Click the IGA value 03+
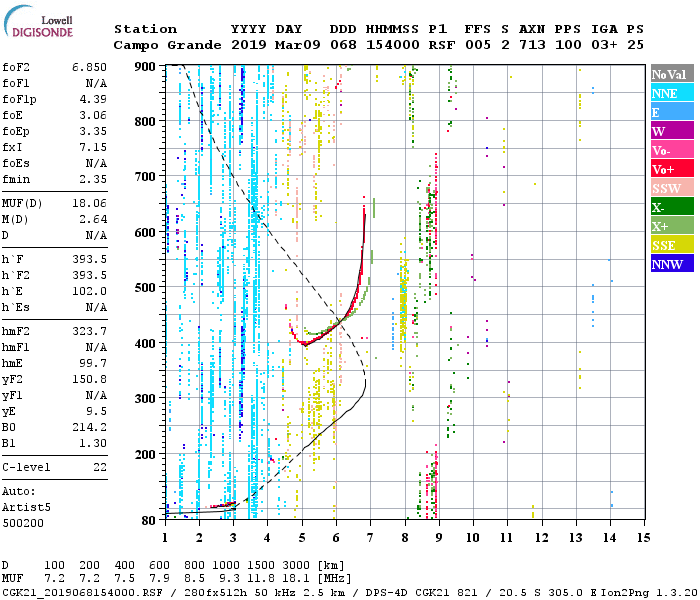Image resolution: width=700 pixels, height=600 pixels. tap(604, 45)
